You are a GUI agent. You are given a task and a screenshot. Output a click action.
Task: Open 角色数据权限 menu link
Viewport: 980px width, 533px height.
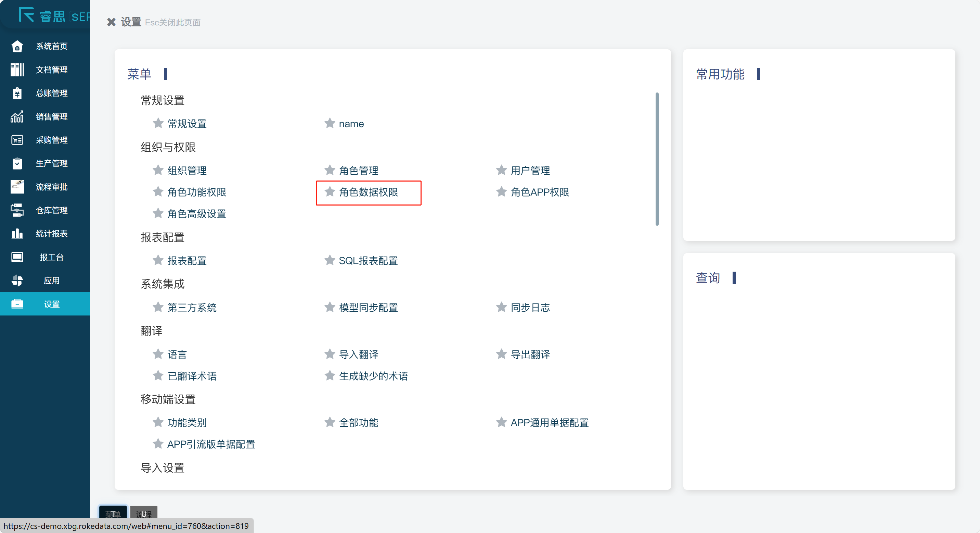pos(368,192)
